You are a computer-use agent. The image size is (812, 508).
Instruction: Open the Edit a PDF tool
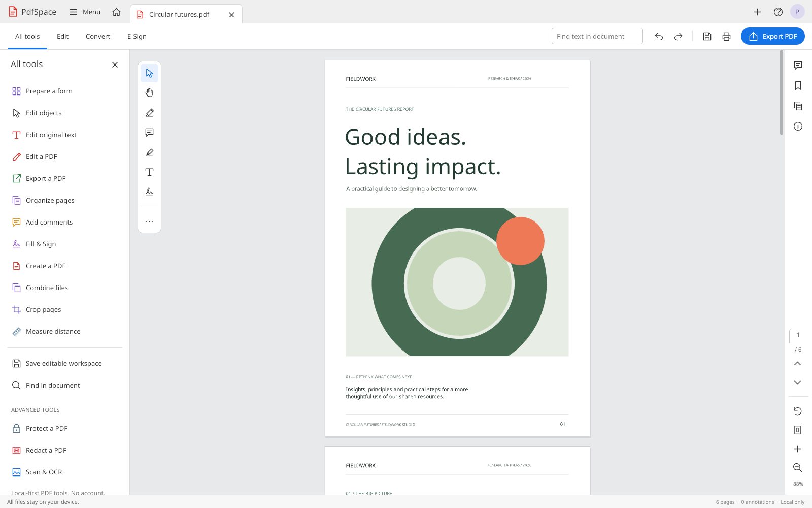click(x=65, y=157)
